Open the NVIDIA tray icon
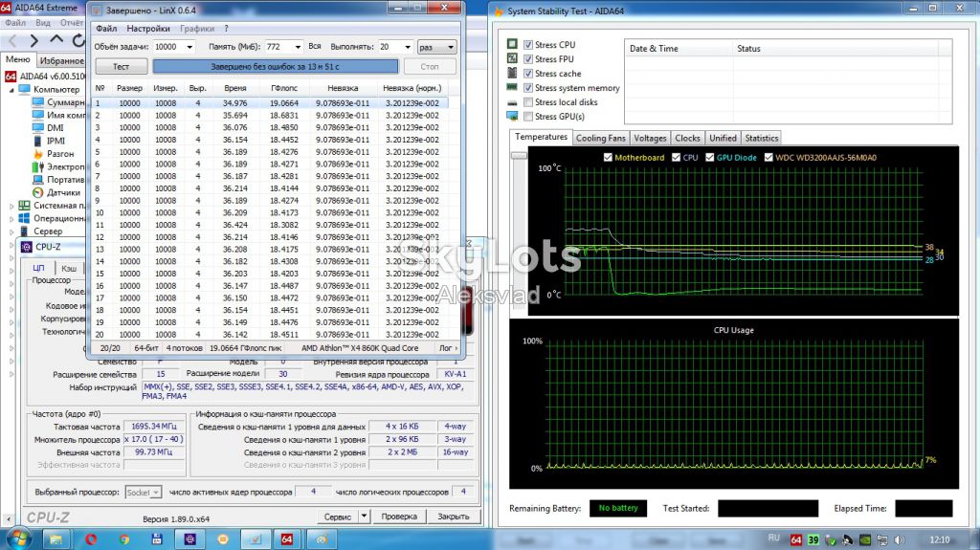 tap(865, 539)
